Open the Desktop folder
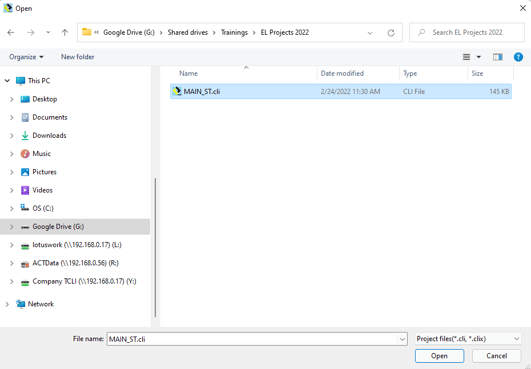This screenshot has height=369, width=531. coord(45,99)
